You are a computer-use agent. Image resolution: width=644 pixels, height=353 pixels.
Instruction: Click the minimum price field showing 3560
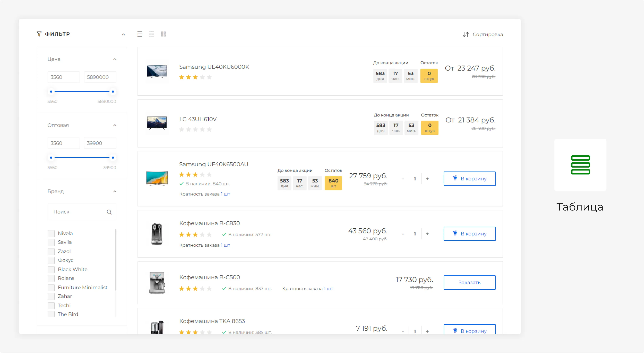(64, 77)
